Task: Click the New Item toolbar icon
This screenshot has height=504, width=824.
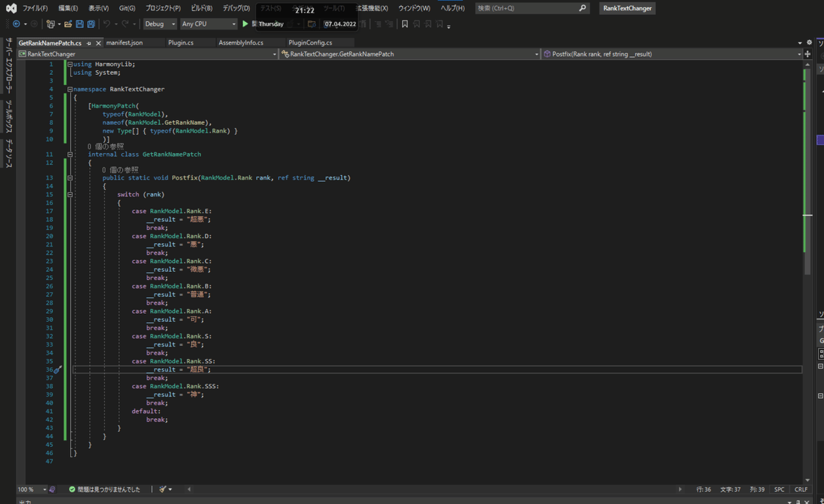Action: [51, 24]
